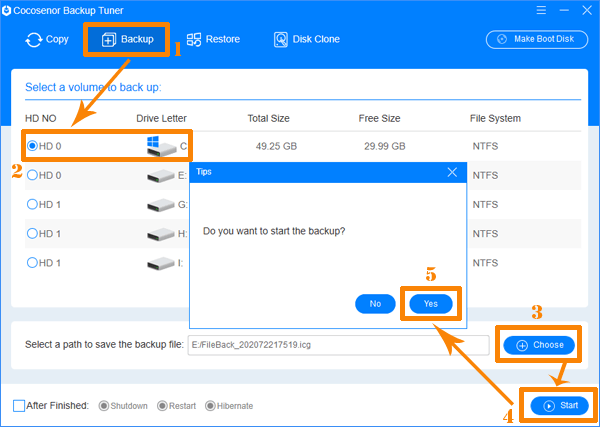The height and width of the screenshot is (427, 600).
Task: Select the Restart radio option
Action: [x=162, y=406]
